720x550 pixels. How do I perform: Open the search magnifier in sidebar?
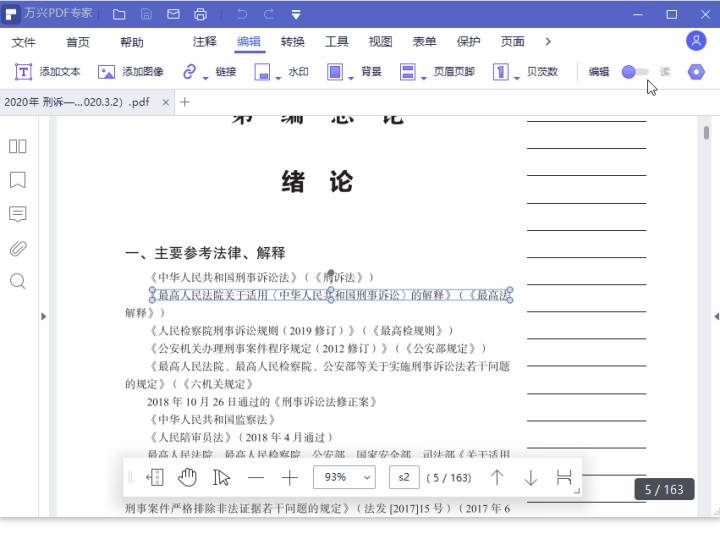pyautogui.click(x=17, y=282)
